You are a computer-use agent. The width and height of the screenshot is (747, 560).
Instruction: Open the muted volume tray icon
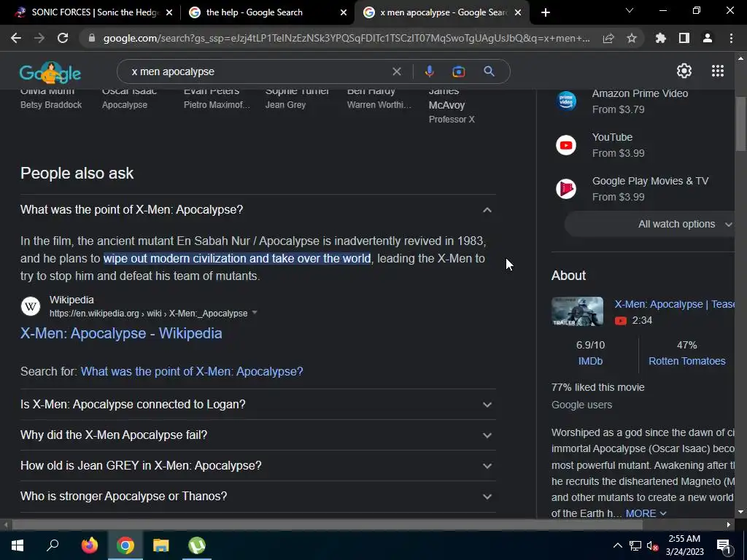(x=653, y=545)
